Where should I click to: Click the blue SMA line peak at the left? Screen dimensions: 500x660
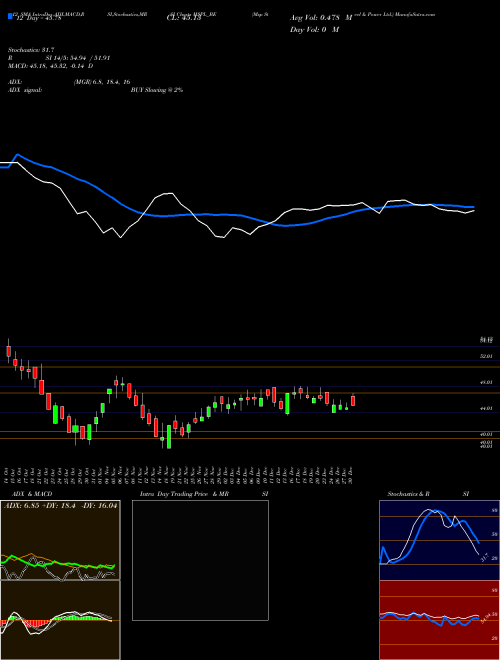[x=17, y=155]
